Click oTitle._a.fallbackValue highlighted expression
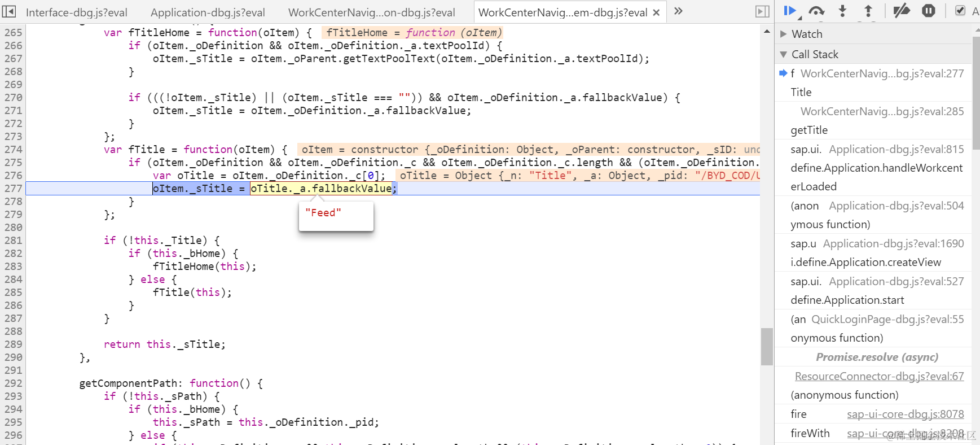This screenshot has width=980, height=445. tap(321, 189)
